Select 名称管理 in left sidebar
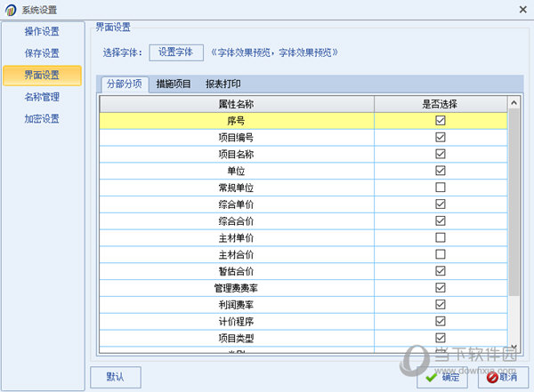534x392 pixels. (x=42, y=98)
